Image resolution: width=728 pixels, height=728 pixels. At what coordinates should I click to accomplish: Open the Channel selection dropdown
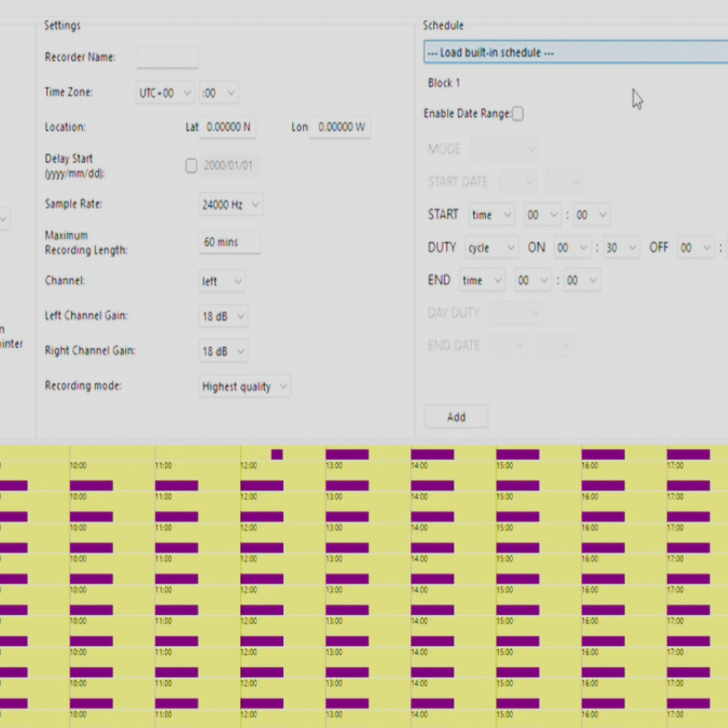[x=221, y=281]
